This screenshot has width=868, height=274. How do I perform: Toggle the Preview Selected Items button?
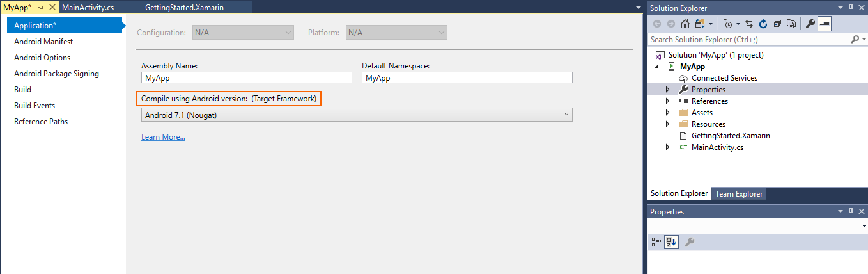tap(824, 24)
